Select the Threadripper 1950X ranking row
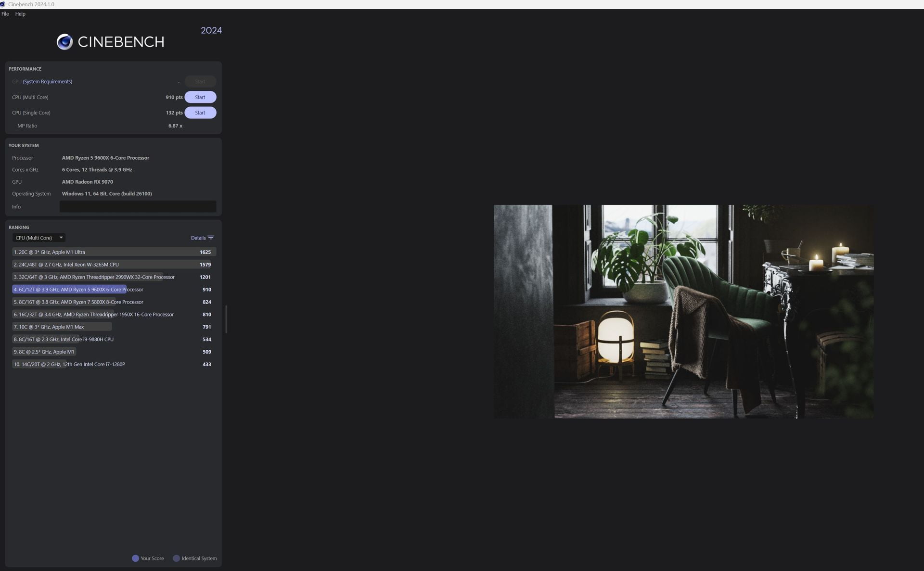 [x=114, y=315]
